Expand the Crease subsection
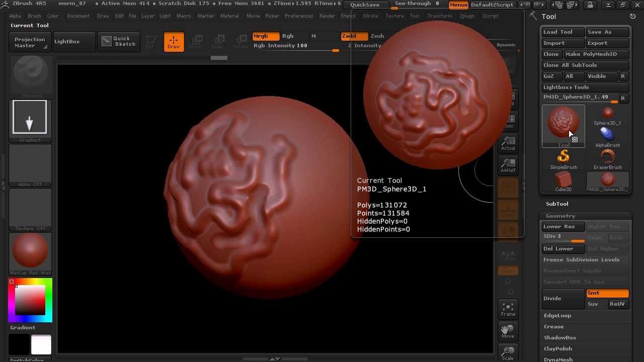 [x=553, y=327]
